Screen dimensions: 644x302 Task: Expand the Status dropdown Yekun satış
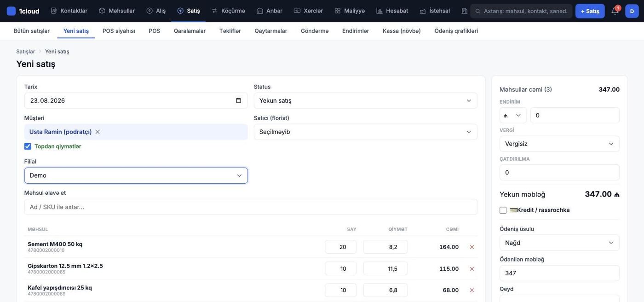(366, 101)
